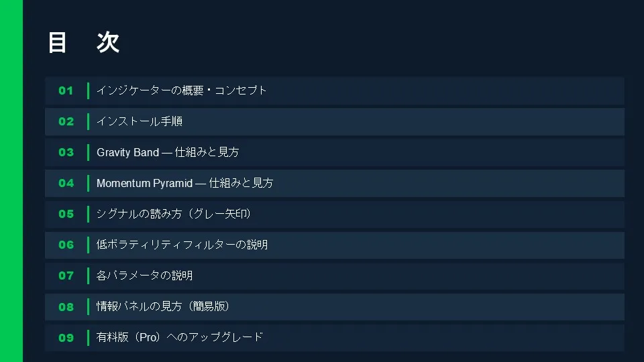Go to Momentum Pyramid — 仕組みと見方 entry
This screenshot has width=644, height=362.
[184, 183]
